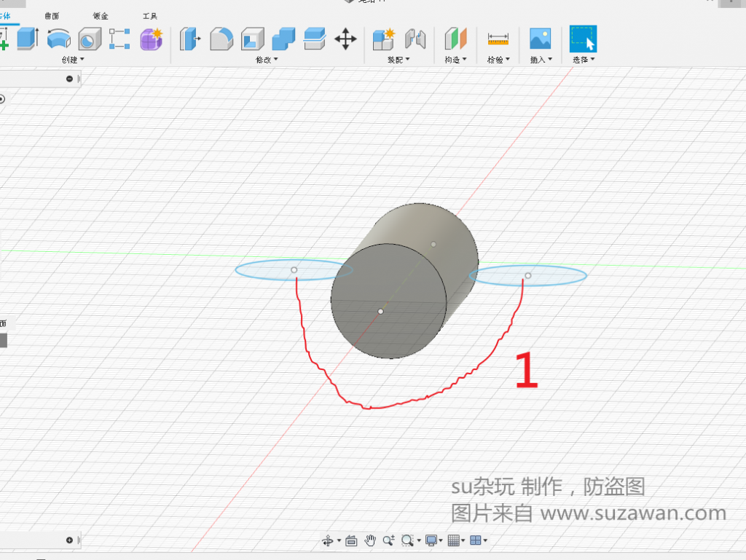Select the Insert image icon

coord(541,39)
